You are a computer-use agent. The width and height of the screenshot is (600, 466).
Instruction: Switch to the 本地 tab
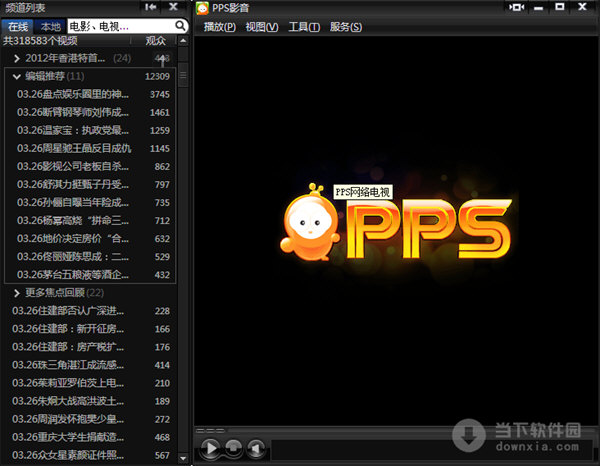tap(48, 25)
